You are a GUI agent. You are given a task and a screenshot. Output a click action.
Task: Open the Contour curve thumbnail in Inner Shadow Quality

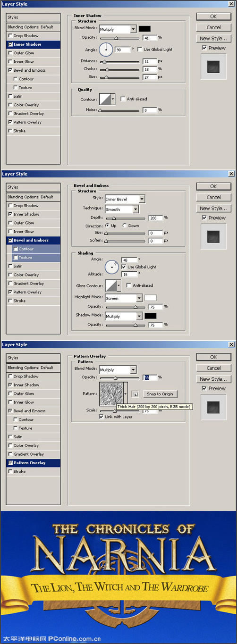click(x=104, y=99)
